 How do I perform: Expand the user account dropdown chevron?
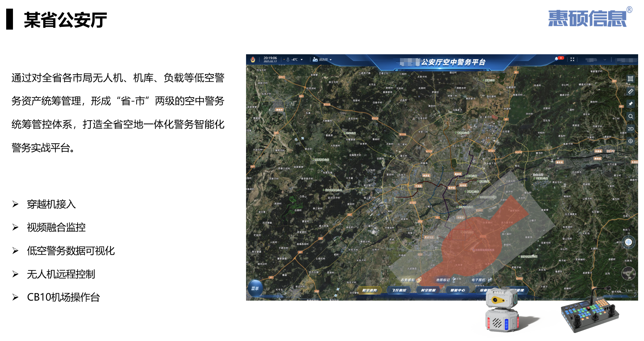(605, 60)
